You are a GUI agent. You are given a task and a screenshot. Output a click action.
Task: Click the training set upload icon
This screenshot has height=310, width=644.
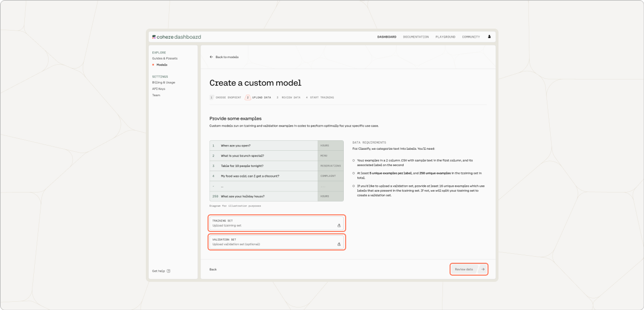click(339, 226)
